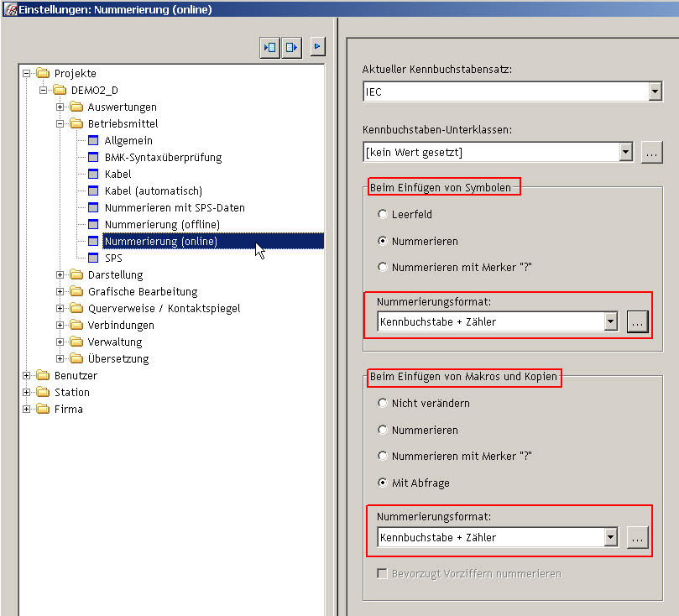Select Nicht verändern radio option
The image size is (679, 616).
pyautogui.click(x=383, y=403)
